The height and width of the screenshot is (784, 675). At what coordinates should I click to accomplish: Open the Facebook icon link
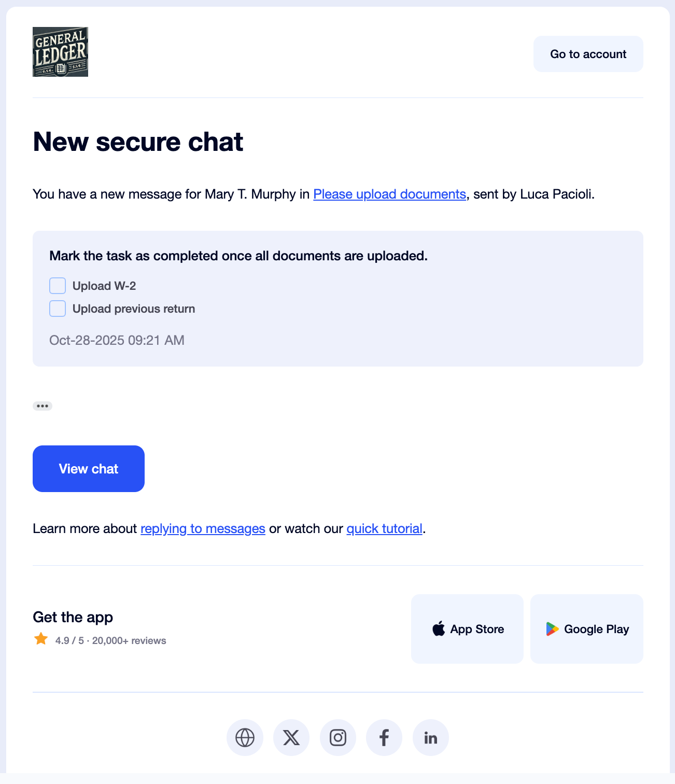pyautogui.click(x=384, y=737)
